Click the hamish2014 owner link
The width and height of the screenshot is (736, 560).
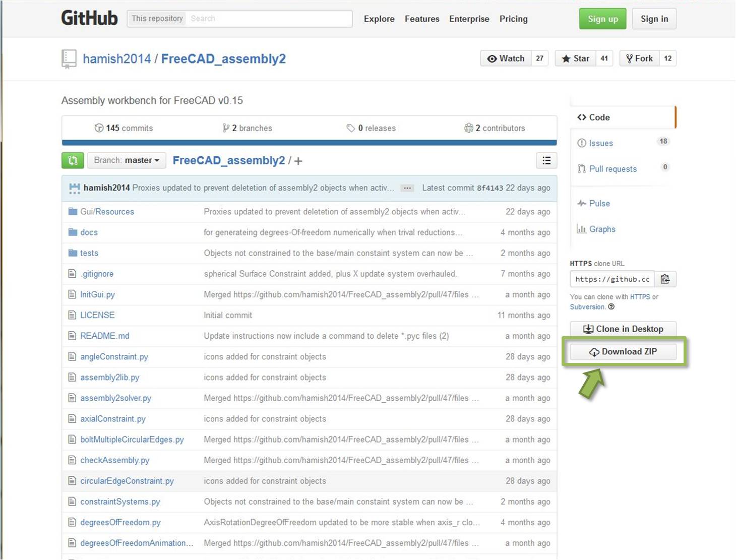point(117,59)
